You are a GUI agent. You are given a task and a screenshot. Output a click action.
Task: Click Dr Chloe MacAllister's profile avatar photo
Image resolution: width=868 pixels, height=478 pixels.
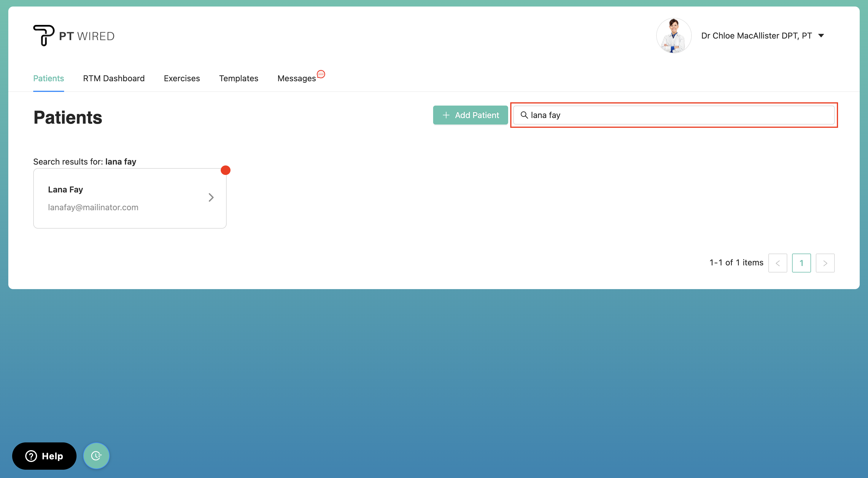pyautogui.click(x=674, y=35)
